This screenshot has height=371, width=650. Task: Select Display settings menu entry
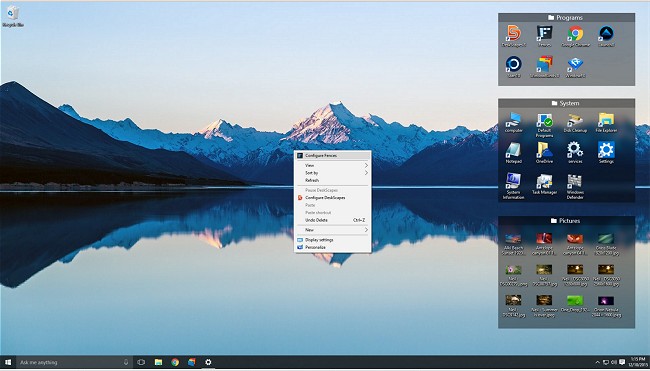(332, 240)
